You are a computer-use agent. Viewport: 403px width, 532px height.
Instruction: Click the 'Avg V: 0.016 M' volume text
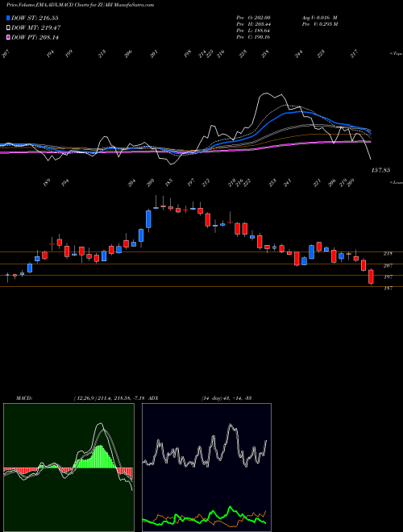tap(319, 17)
